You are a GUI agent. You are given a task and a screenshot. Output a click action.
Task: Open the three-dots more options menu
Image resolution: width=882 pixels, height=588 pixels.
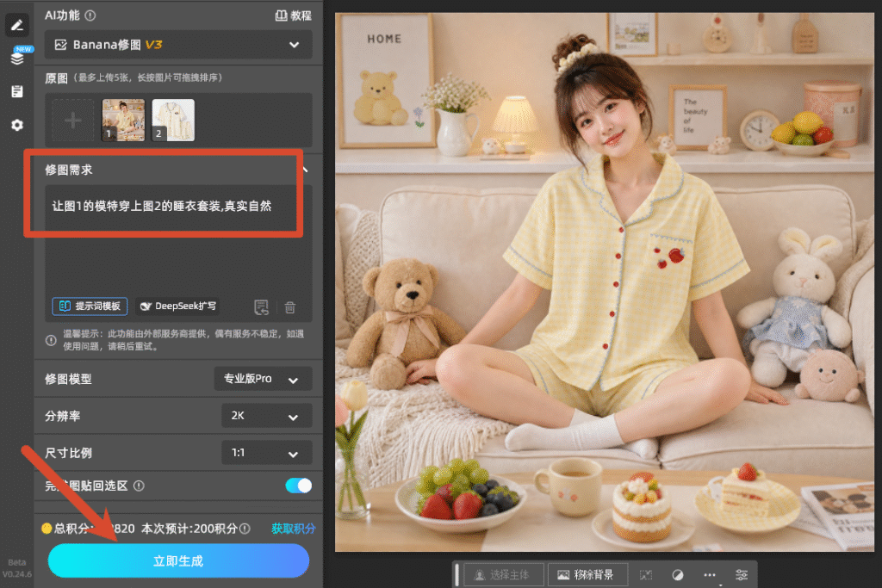[710, 574]
